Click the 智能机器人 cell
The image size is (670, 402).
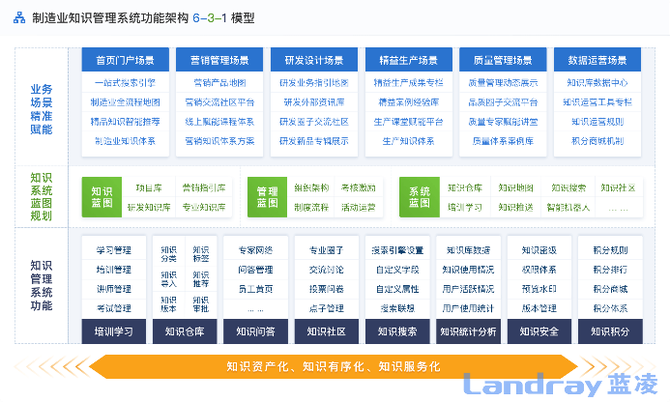568,207
